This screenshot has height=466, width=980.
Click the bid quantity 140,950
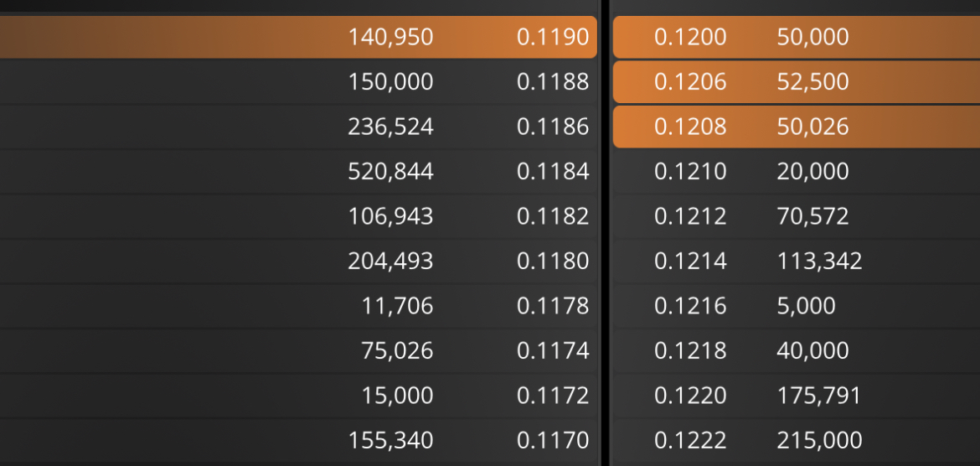tap(390, 38)
